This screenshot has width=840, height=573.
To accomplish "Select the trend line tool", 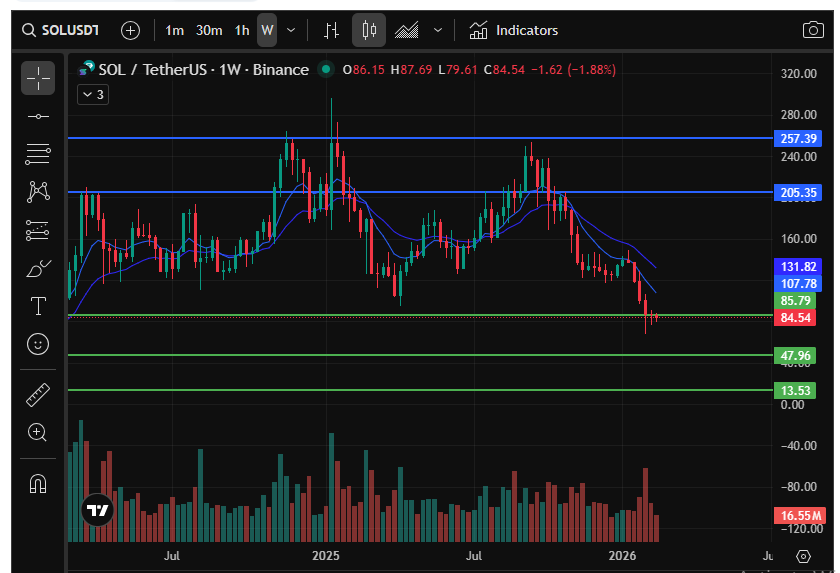I will 38,117.
